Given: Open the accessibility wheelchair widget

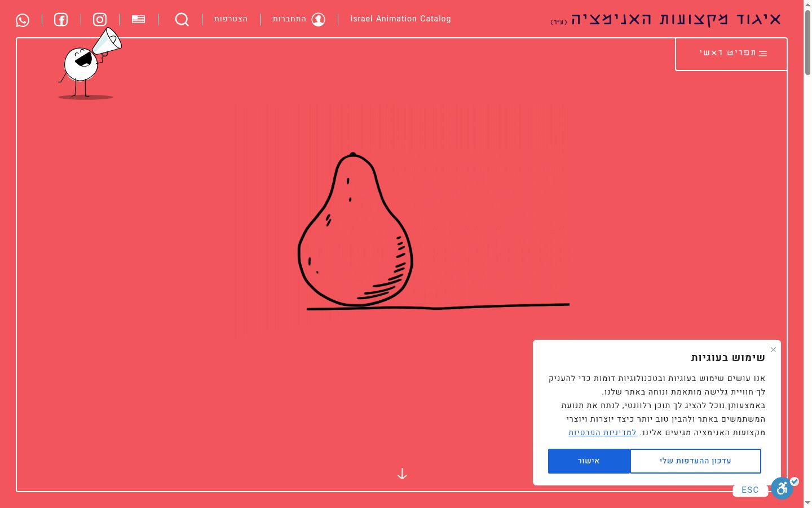Looking at the screenshot, I should [x=783, y=488].
